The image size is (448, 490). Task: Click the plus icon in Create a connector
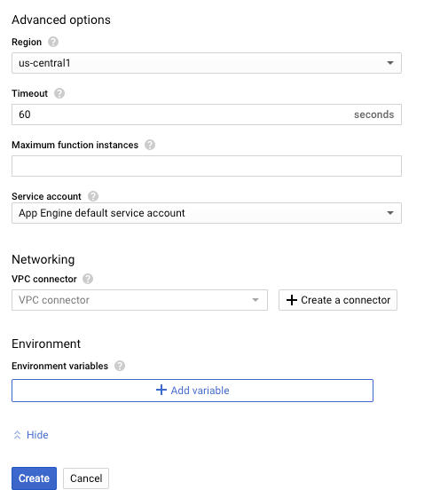[x=292, y=300]
